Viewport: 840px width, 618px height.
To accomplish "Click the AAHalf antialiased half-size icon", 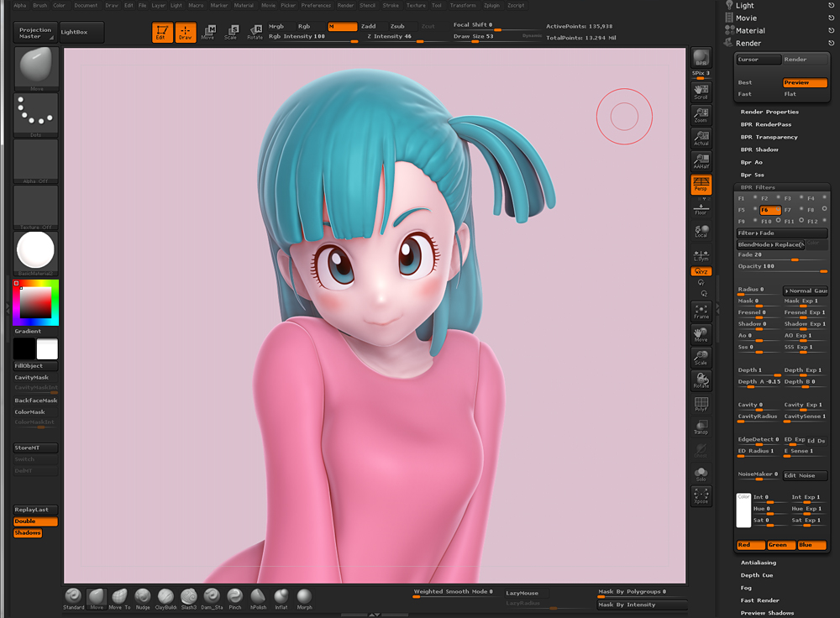I will coord(701,161).
